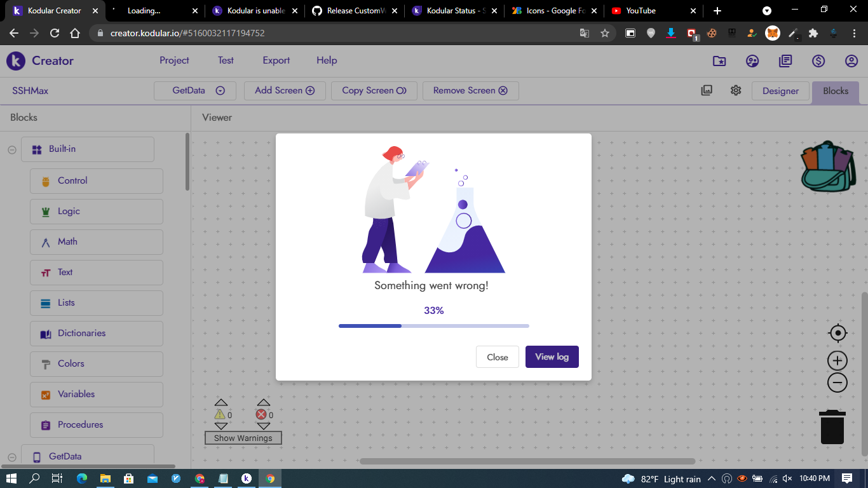This screenshot has height=488, width=868.
Task: Open the theme palette icon in header
Action: tap(752, 61)
